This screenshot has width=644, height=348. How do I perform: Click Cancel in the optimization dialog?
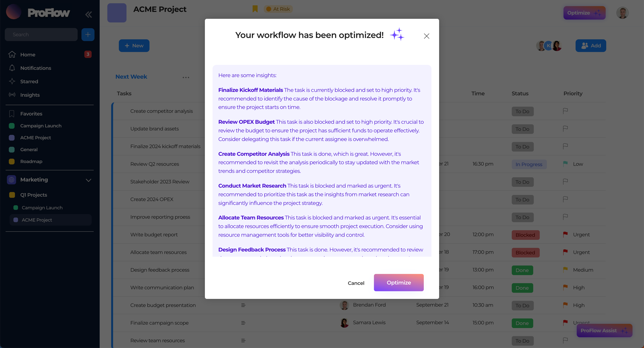pyautogui.click(x=356, y=283)
